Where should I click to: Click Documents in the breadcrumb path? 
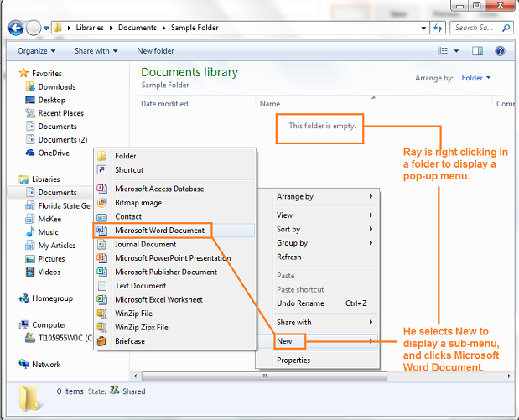point(138,28)
